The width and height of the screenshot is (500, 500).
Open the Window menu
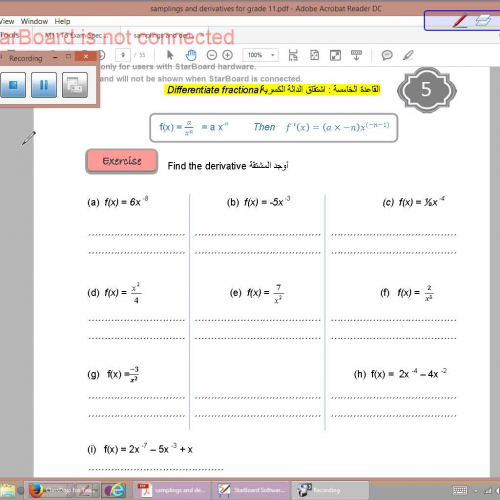point(34,21)
